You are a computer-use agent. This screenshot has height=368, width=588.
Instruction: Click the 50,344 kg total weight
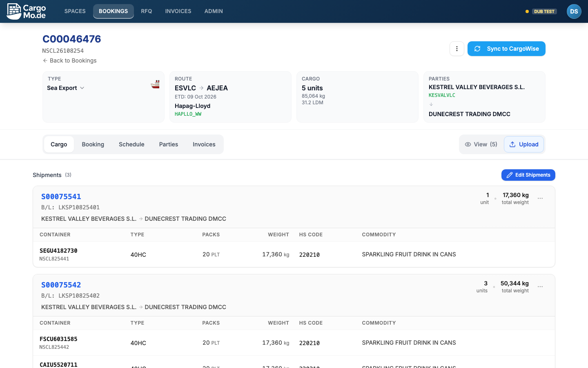click(x=514, y=283)
